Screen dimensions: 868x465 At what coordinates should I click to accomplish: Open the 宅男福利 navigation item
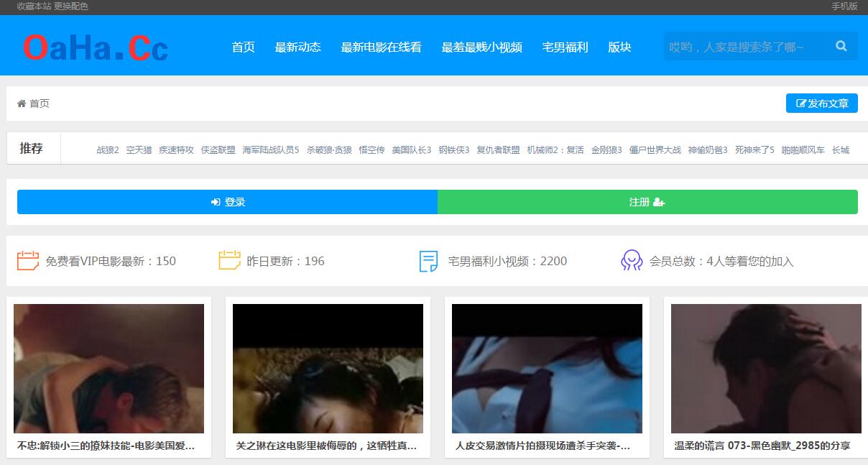[x=565, y=47]
